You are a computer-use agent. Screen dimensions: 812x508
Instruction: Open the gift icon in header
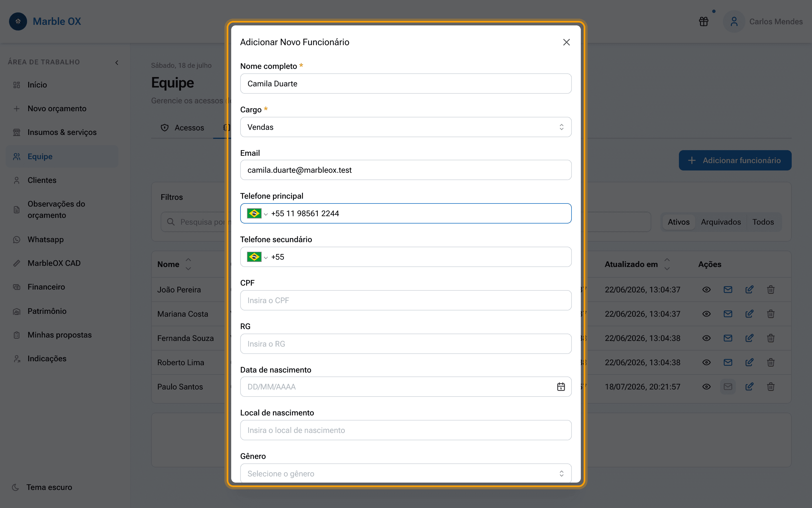point(704,21)
